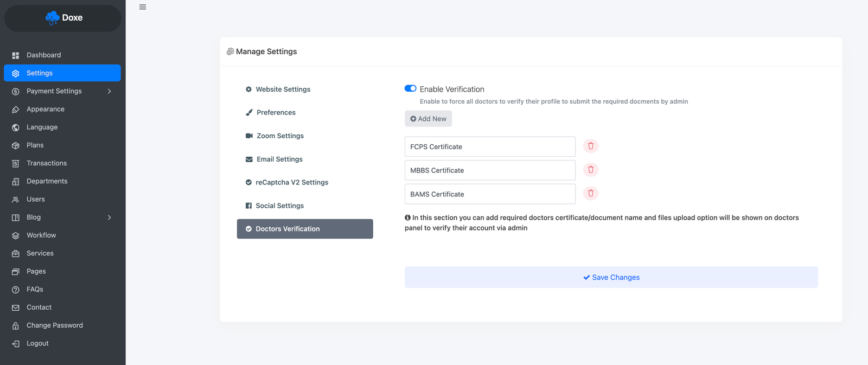Click the FCPS Certificate input field
This screenshot has height=365, width=868.
pos(490,147)
